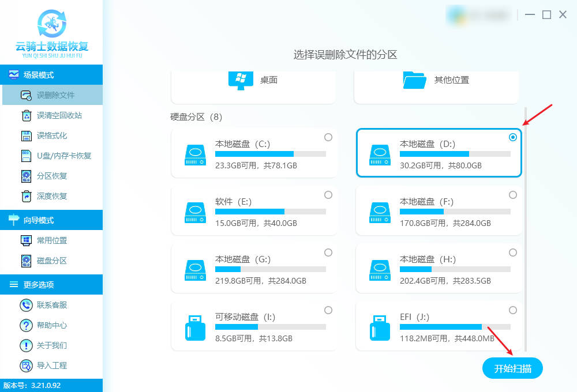Open 深度恢复 deep recovery icon
Image resolution: width=577 pixels, height=392 pixels.
click(x=27, y=196)
